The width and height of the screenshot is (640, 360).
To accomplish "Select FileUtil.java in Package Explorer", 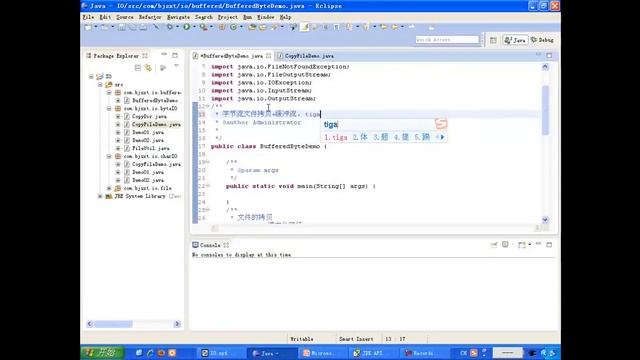I will click(150, 148).
